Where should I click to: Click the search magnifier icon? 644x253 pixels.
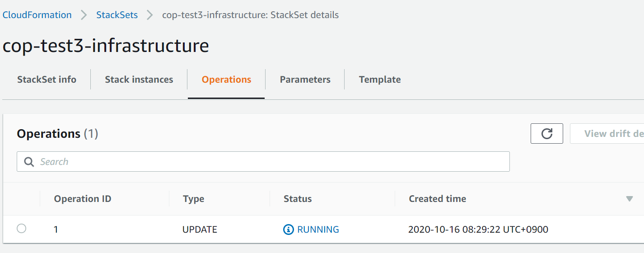coord(29,162)
